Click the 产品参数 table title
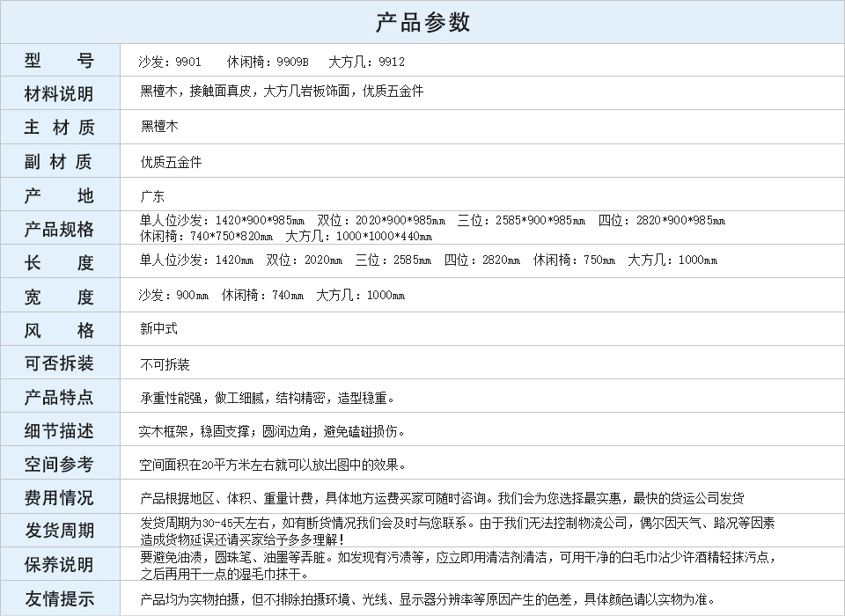 point(422,22)
